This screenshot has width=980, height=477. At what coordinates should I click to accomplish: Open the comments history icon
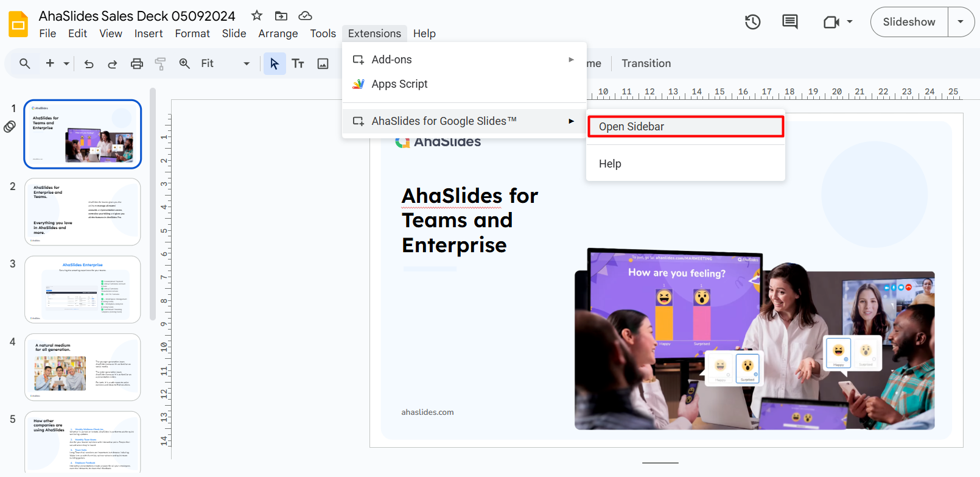790,22
